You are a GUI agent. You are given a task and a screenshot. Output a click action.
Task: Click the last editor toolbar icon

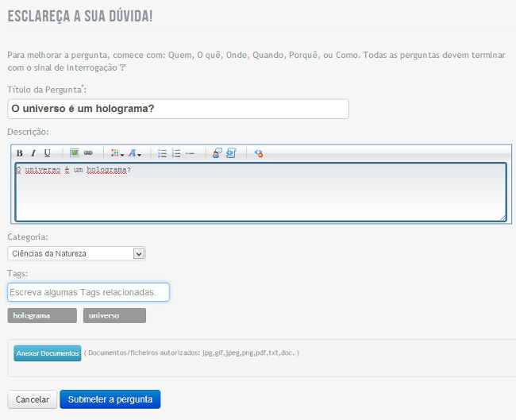coord(259,153)
